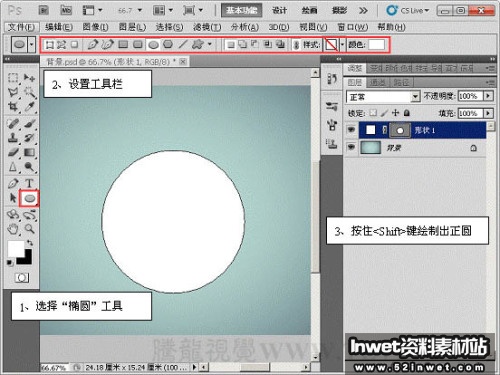Switch to 基本功能 workspace
This screenshot has width=500, height=375.
pos(242,10)
